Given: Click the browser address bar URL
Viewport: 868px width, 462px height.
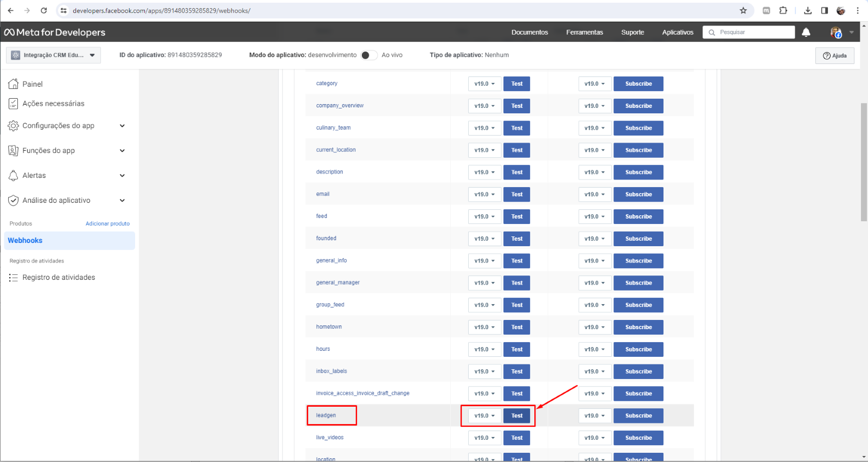Looking at the screenshot, I should click(x=162, y=11).
